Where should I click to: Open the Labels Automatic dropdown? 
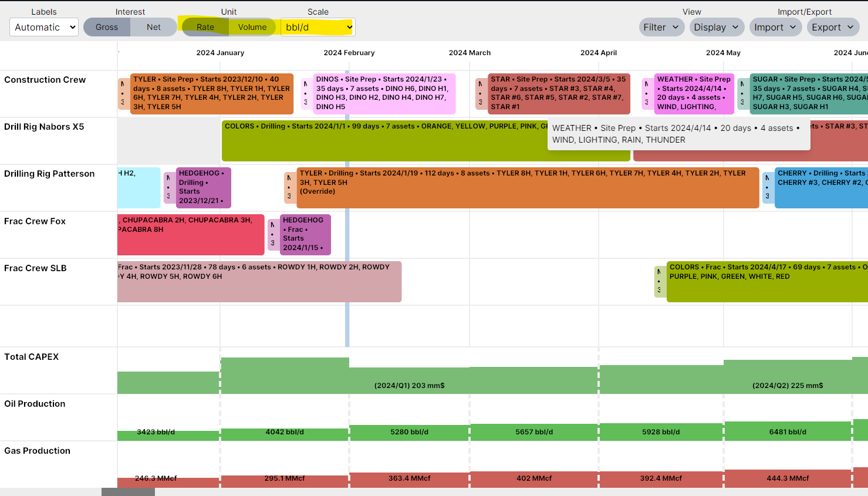(x=44, y=27)
